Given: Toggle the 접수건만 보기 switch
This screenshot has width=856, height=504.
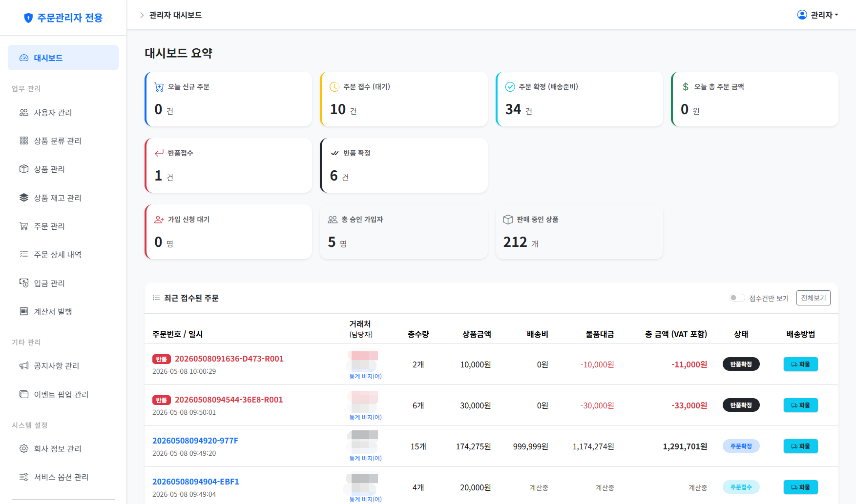Looking at the screenshot, I should pyautogui.click(x=737, y=298).
